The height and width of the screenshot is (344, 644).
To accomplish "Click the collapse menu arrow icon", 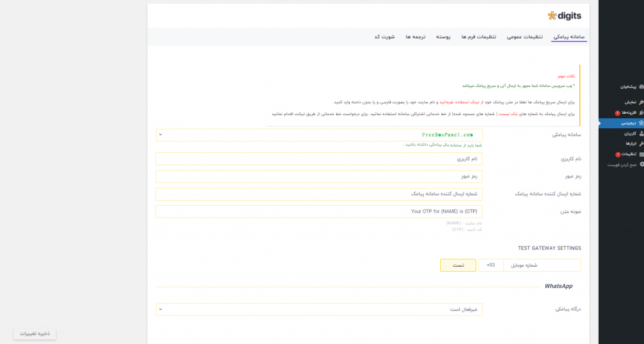I will 641,165.
